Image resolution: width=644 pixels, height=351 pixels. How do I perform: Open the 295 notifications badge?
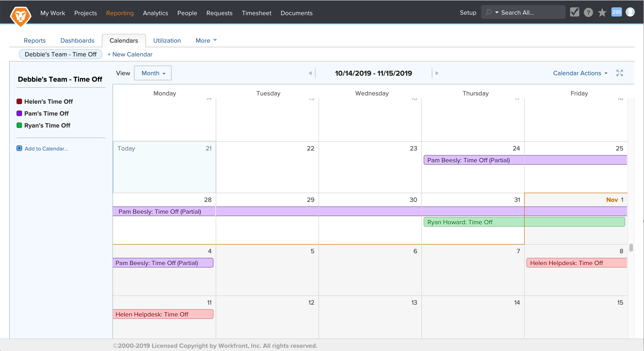coord(616,12)
